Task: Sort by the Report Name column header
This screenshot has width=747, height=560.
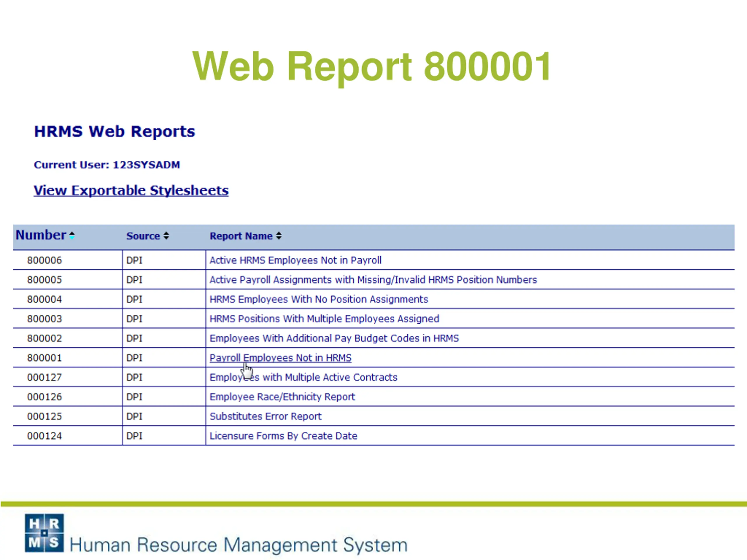Action: [x=241, y=236]
